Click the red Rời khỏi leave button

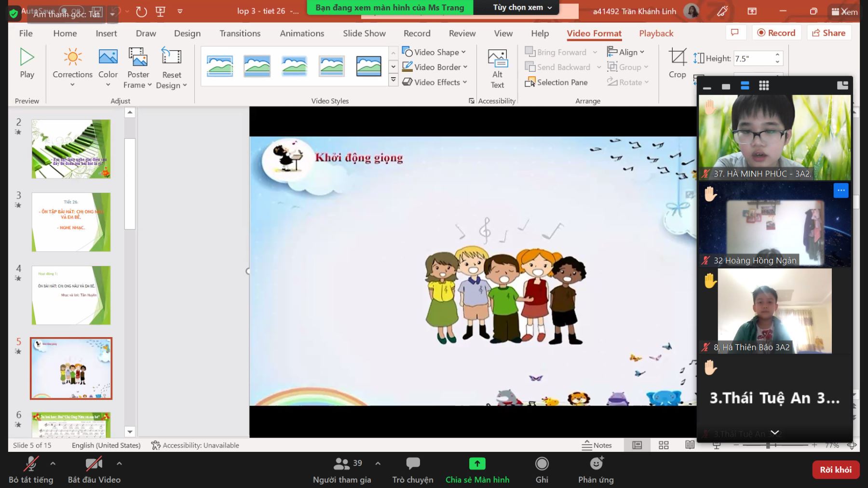(x=835, y=470)
